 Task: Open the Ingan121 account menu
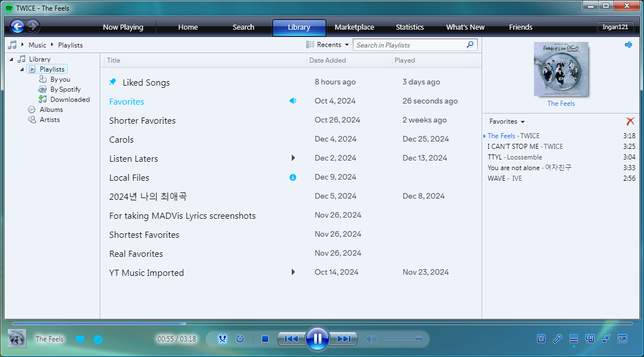tap(615, 27)
